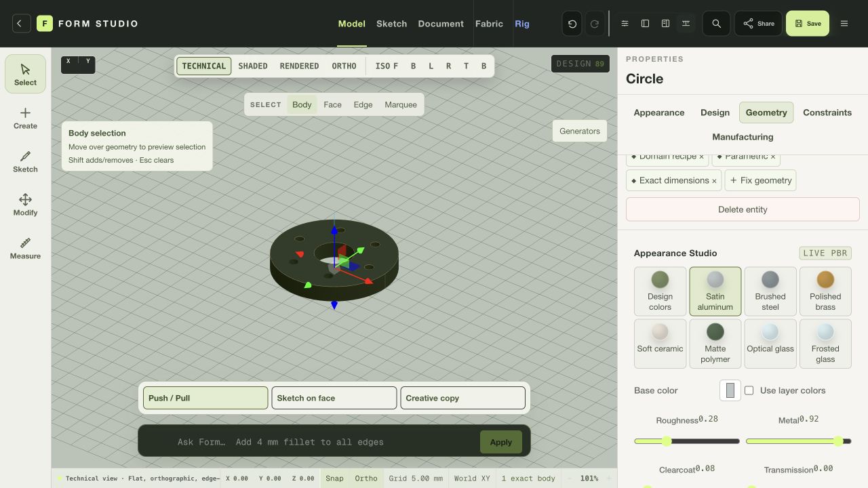Select the Brushed steel material thumbnail
The width and height of the screenshot is (868, 488).
pos(770,291)
